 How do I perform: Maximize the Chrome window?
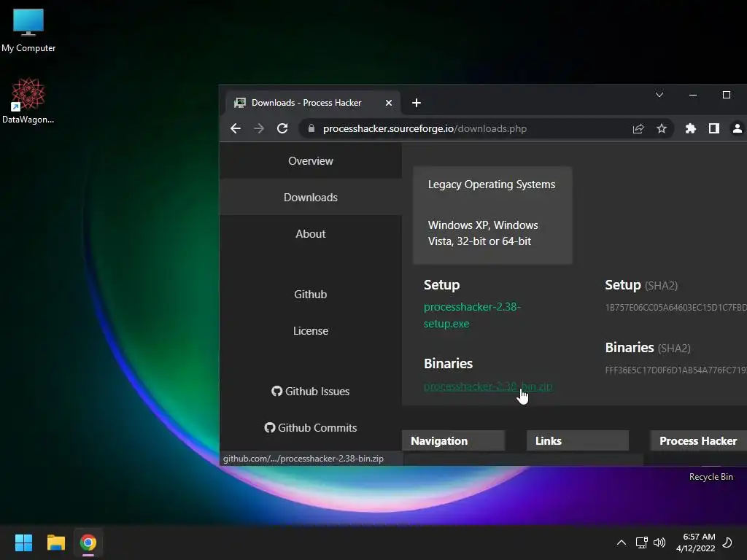727,96
